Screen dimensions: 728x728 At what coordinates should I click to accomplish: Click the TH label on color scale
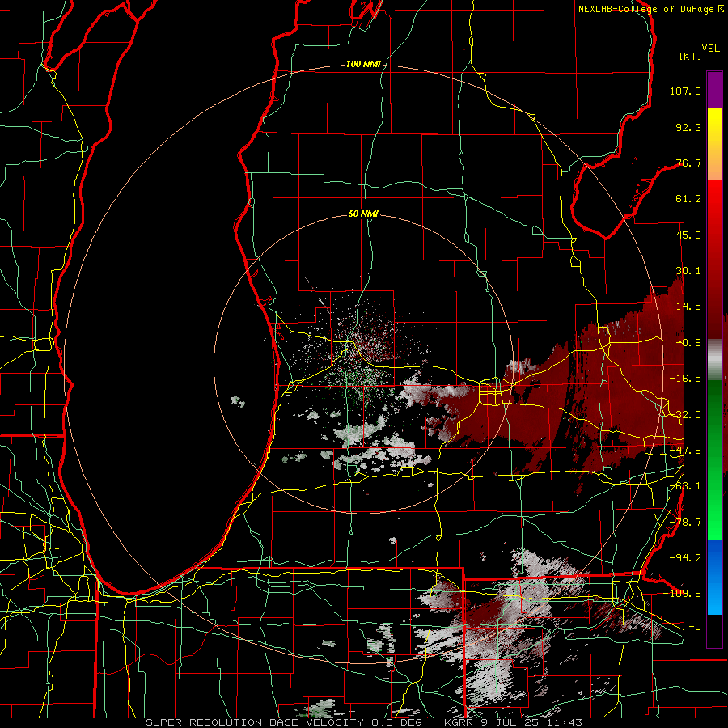click(x=695, y=629)
